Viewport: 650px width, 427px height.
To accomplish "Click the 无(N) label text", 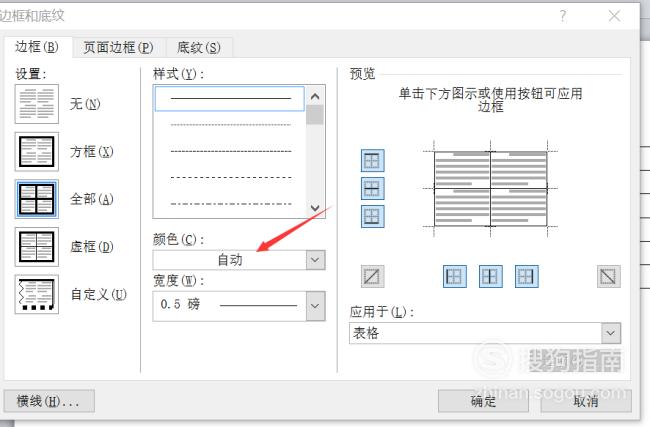I will click(85, 104).
